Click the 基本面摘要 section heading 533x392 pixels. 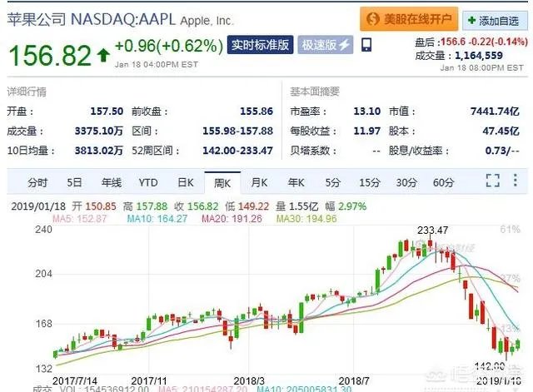tap(315, 92)
